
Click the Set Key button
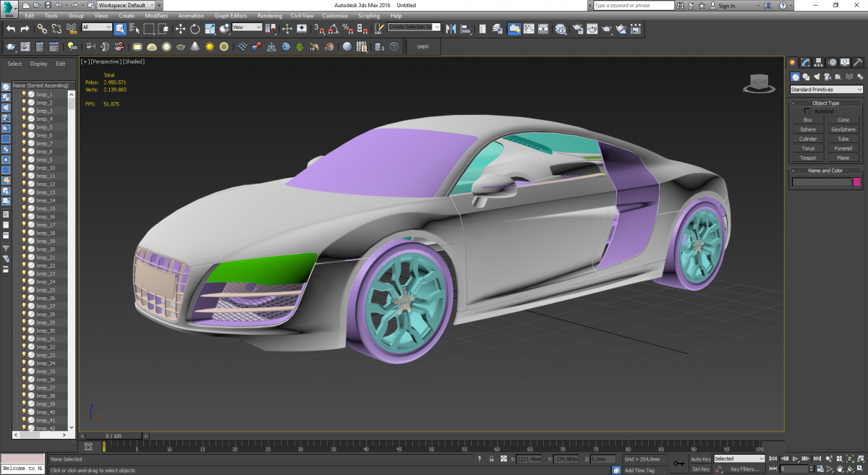pos(701,469)
